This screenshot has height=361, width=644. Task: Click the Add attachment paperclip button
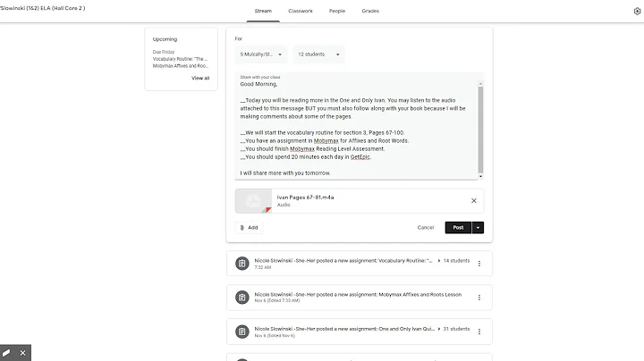click(x=250, y=227)
